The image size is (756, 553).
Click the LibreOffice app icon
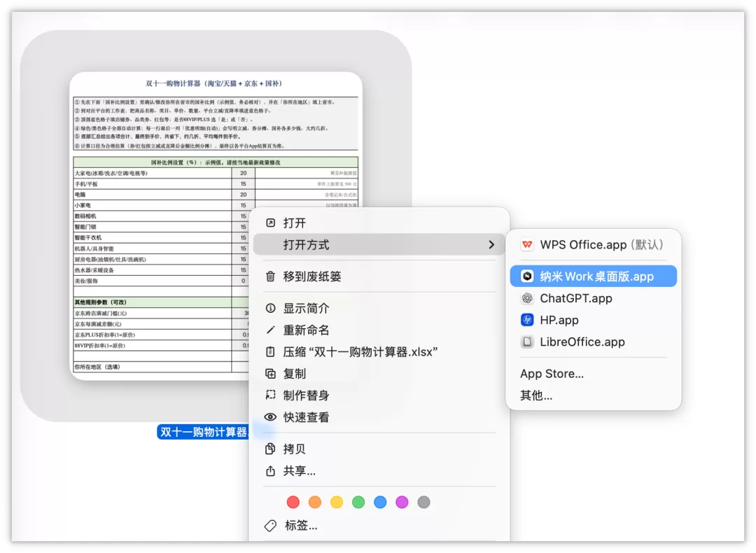point(527,342)
